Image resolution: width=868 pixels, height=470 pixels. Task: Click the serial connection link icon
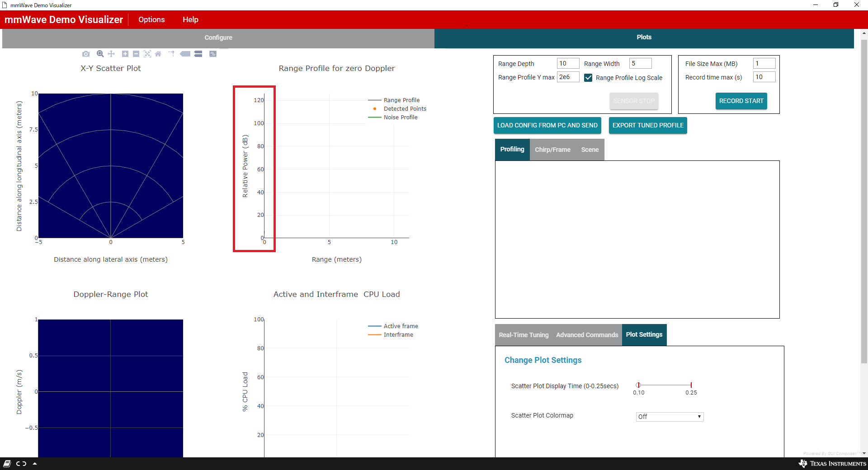[21, 464]
